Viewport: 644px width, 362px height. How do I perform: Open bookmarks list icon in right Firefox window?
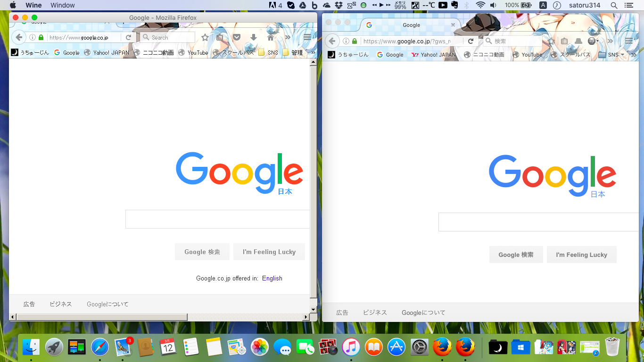(564, 41)
